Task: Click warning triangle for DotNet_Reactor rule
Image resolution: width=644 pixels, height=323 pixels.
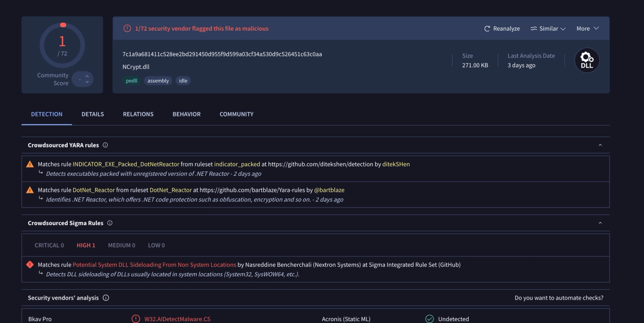Action: pyautogui.click(x=30, y=190)
